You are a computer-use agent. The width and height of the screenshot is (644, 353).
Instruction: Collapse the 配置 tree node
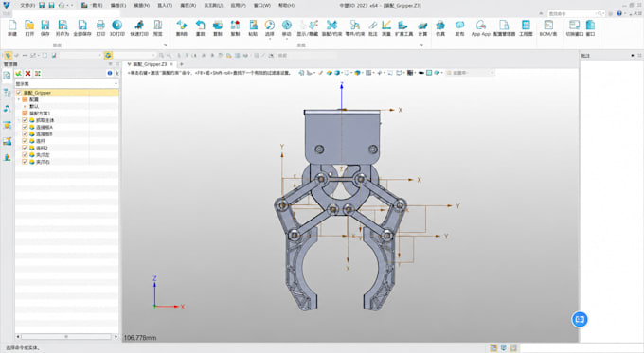(19, 99)
